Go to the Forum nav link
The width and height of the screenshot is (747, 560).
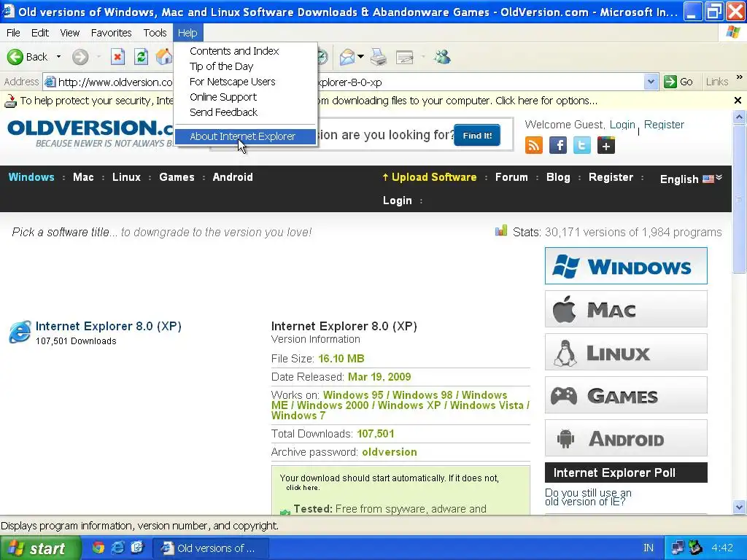pos(511,177)
